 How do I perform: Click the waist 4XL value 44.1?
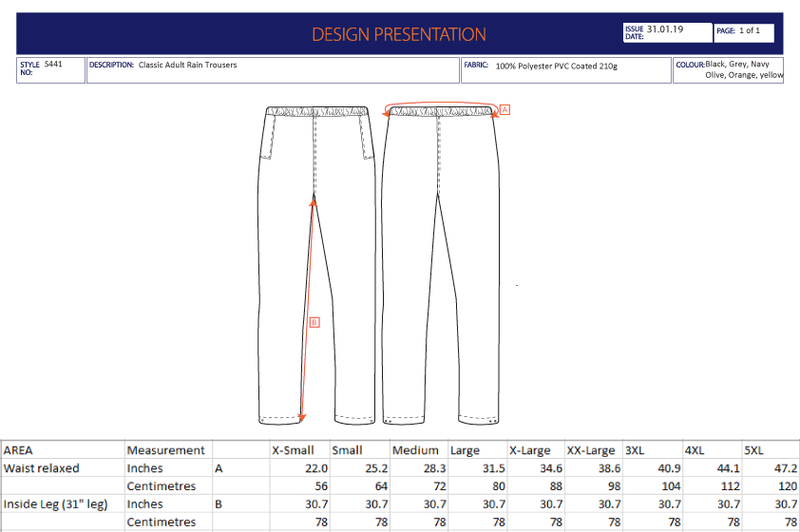[x=729, y=468]
